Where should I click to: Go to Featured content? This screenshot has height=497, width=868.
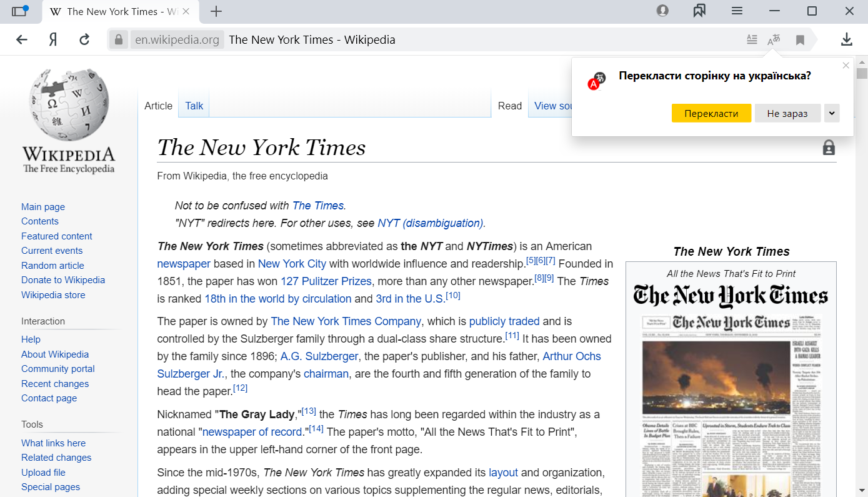[57, 236]
